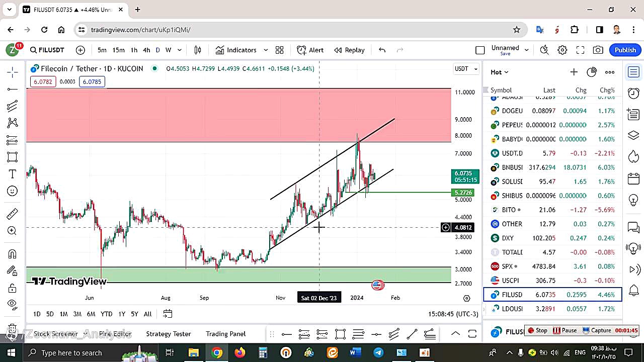Open the patterns drawing tool

(13, 123)
